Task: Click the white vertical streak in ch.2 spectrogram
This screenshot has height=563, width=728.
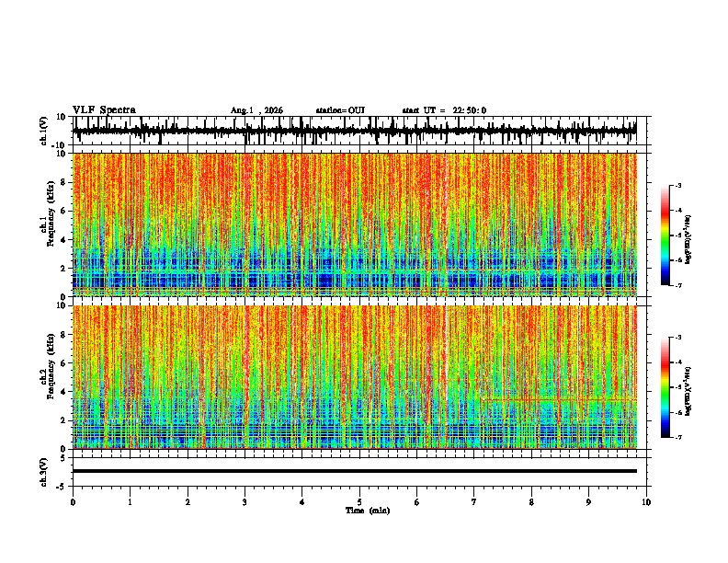Action: (445, 377)
